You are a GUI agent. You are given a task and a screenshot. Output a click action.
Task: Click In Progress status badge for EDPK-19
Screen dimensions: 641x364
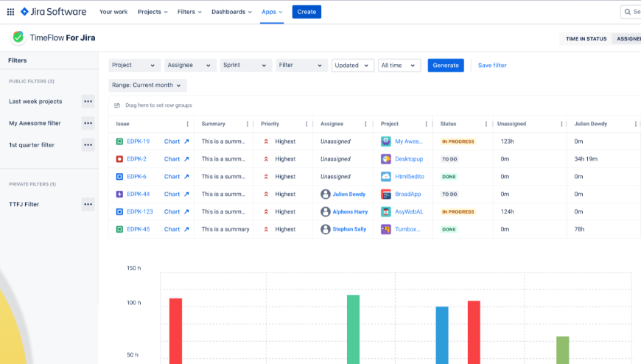pos(458,141)
